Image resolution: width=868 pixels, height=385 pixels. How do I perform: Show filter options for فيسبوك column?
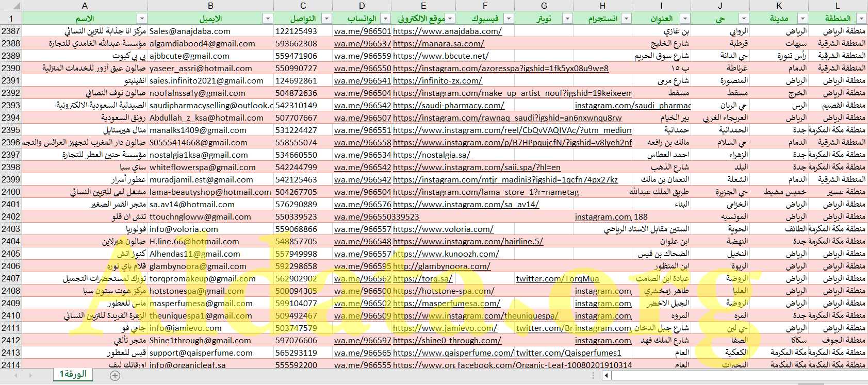pos(509,19)
